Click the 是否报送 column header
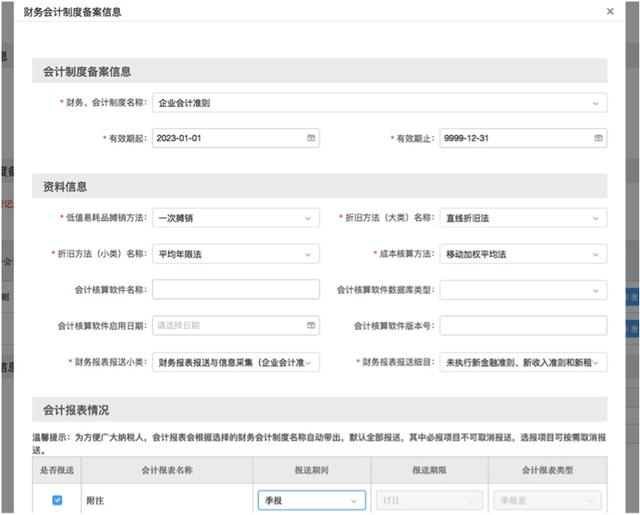Image resolution: width=640 pixels, height=515 pixels. [x=57, y=470]
